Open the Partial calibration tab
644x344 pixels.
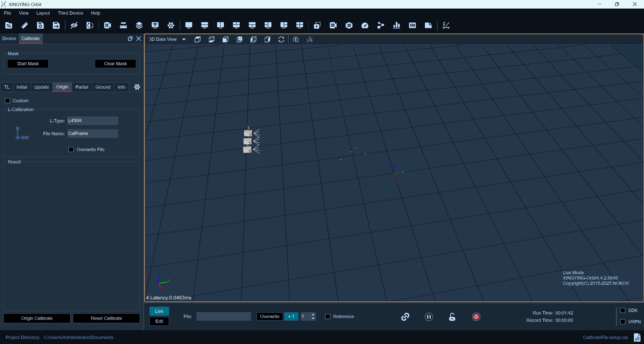[x=82, y=87]
